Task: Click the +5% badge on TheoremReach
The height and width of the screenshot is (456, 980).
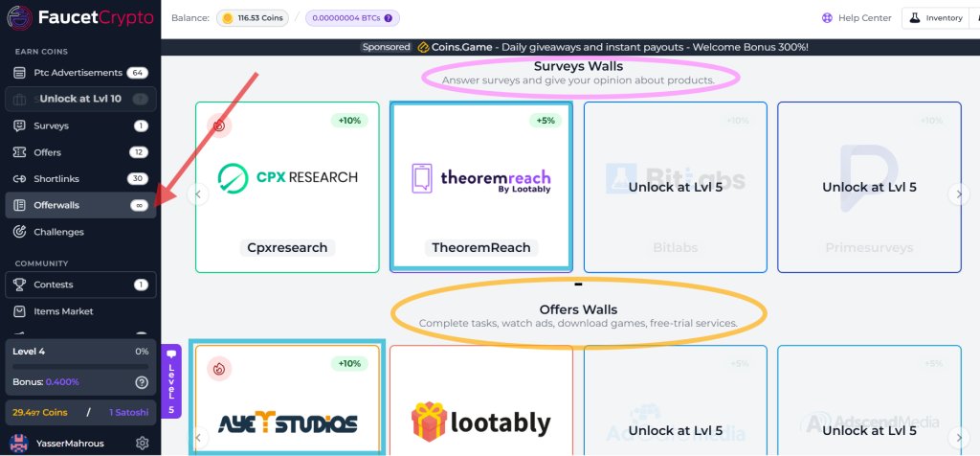Action: (546, 120)
